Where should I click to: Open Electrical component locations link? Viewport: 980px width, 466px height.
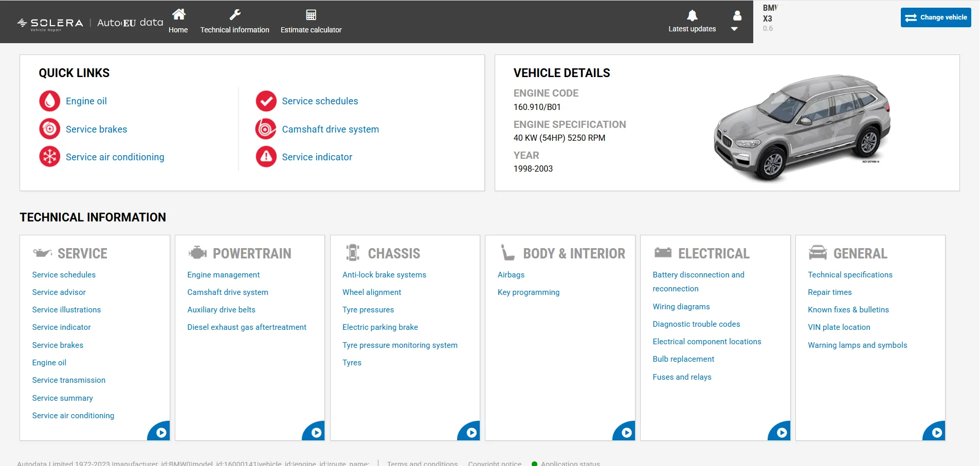pos(707,342)
